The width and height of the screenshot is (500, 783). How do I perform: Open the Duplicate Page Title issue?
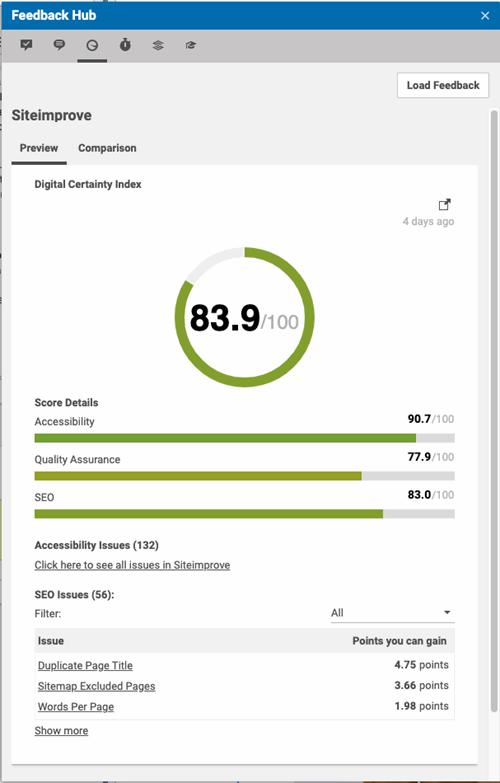(x=85, y=666)
